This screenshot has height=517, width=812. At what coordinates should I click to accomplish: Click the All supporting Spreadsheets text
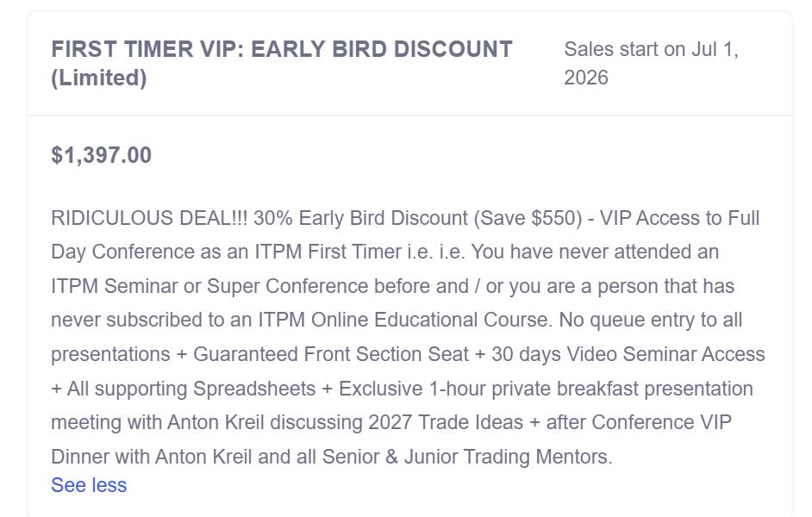coord(191,389)
